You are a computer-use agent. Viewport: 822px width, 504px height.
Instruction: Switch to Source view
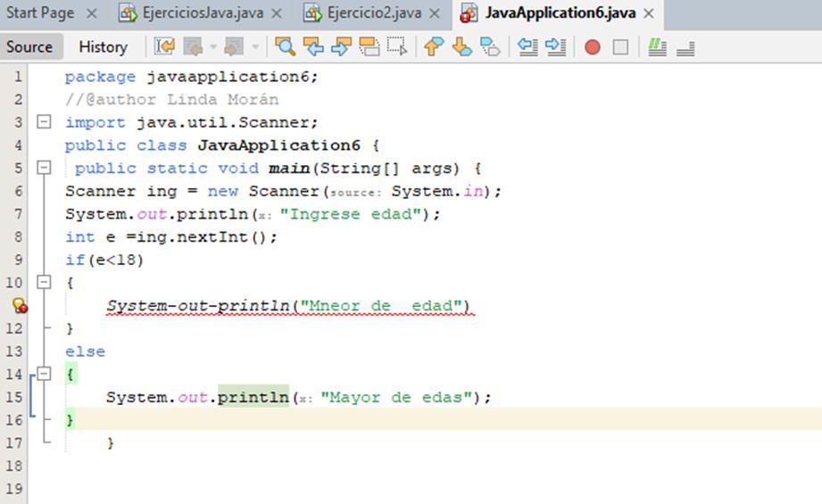tap(29, 46)
